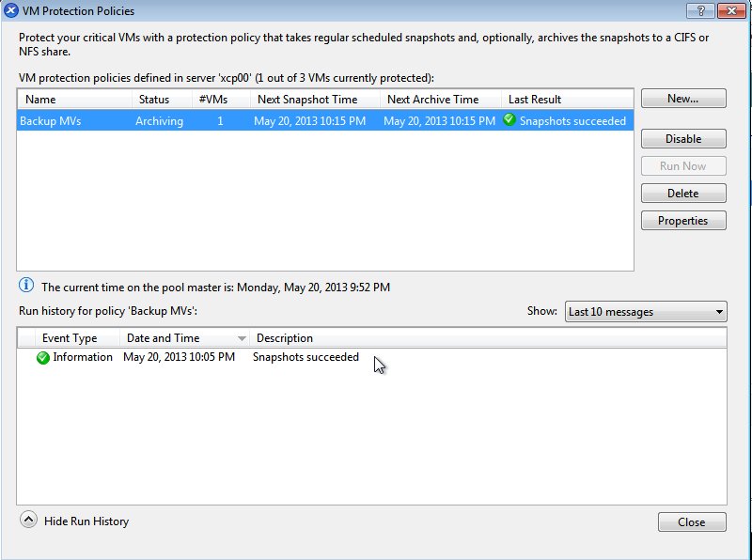This screenshot has width=752, height=560.
Task: Click the 'Snapshots succeeded' last result text
Action: click(x=572, y=121)
